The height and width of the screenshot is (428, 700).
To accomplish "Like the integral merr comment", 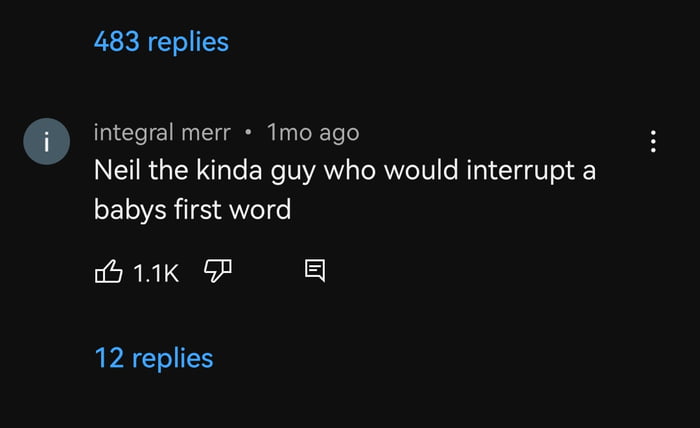I will 108,271.
